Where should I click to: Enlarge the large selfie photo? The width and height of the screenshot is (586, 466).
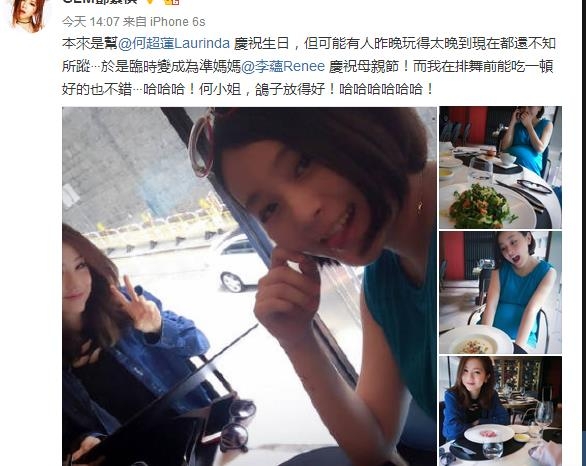[249, 286]
